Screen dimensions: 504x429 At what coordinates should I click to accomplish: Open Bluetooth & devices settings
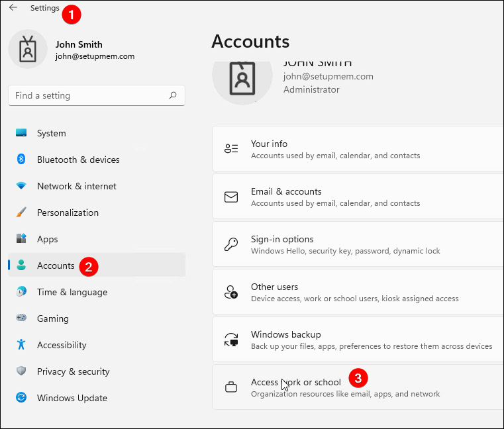point(97,160)
